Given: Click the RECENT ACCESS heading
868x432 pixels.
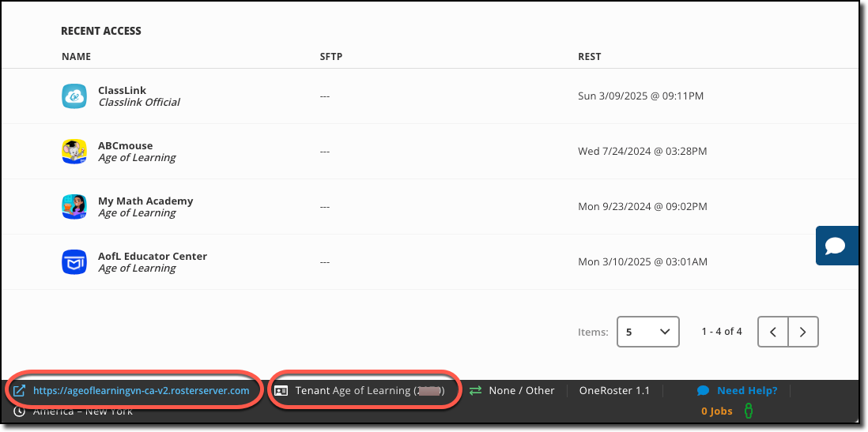Looking at the screenshot, I should [100, 31].
